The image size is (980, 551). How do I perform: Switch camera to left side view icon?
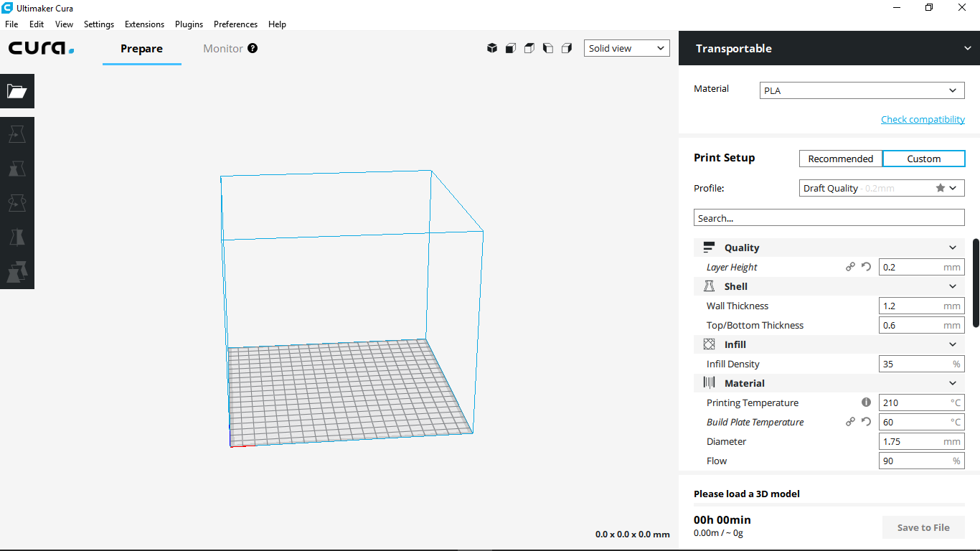548,48
